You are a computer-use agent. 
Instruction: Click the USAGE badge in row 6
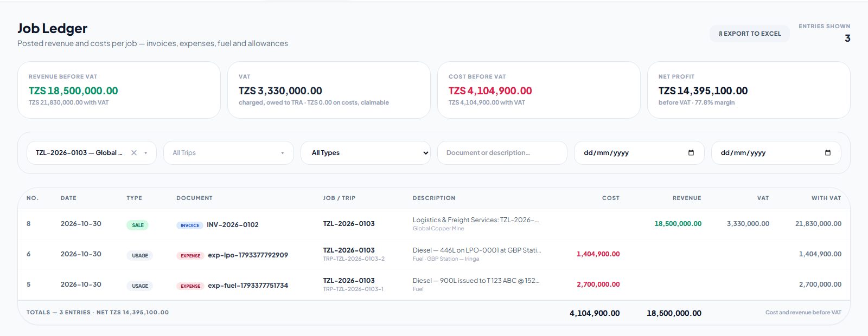click(140, 256)
